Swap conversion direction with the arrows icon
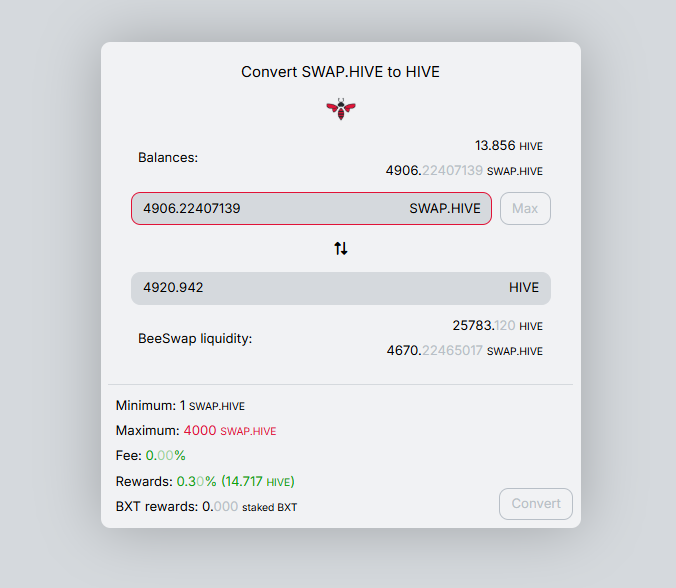The image size is (676, 588). [x=341, y=248]
